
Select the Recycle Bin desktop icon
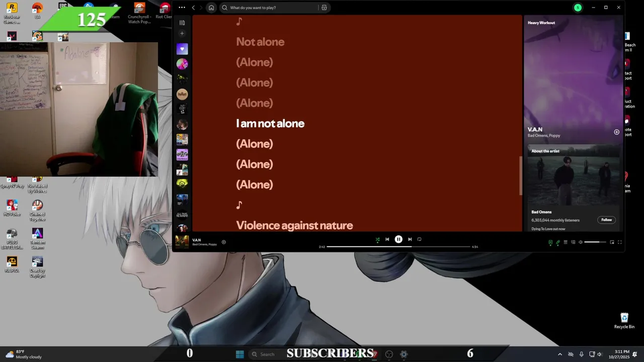624,321
